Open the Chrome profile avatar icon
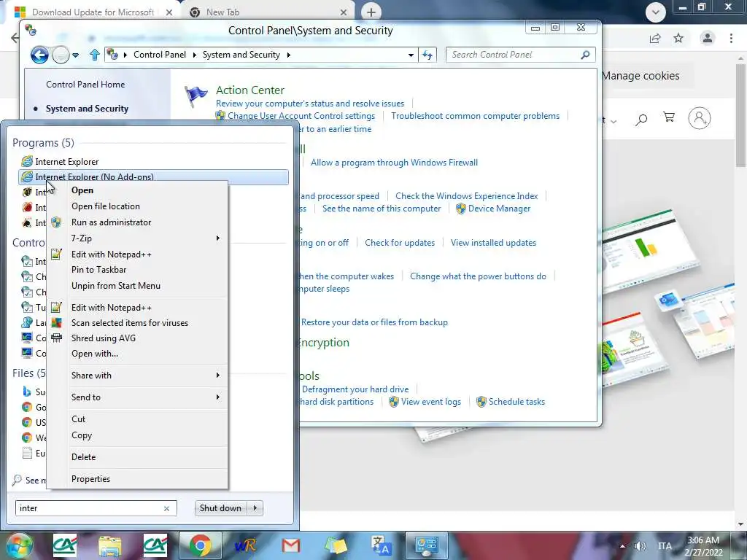This screenshot has height=560, width=747. (708, 38)
